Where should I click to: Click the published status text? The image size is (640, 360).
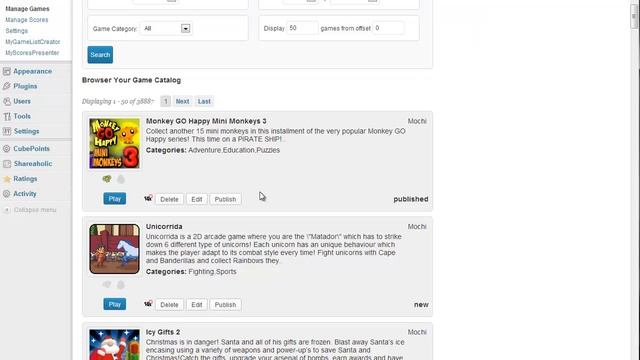(411, 199)
